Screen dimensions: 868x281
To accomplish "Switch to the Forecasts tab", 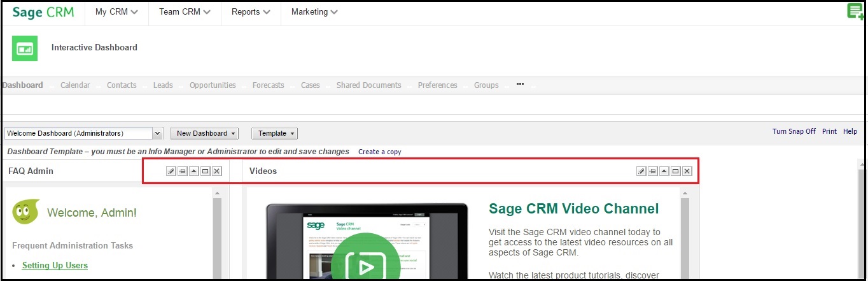I will point(269,85).
